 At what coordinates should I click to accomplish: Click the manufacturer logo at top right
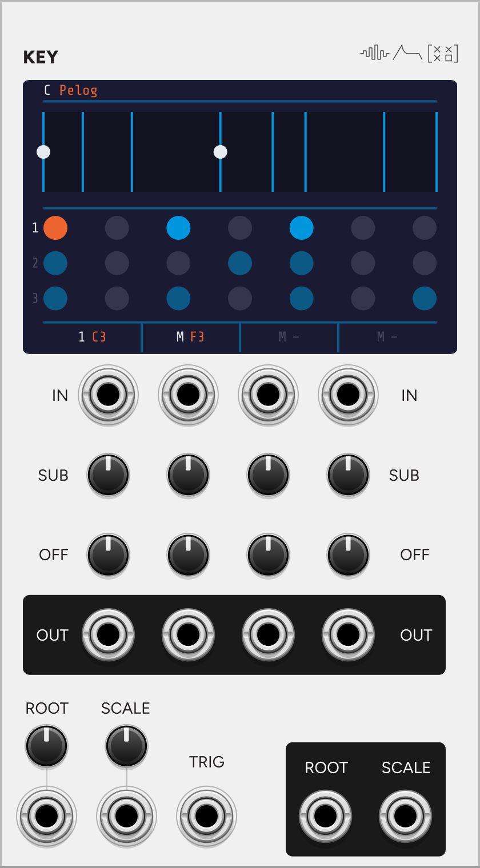(410, 53)
